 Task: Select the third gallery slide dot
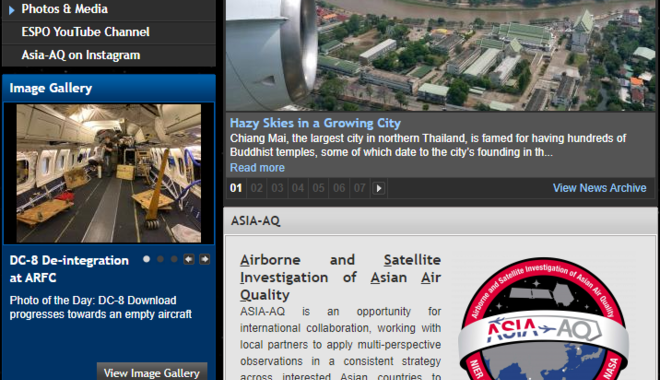pyautogui.click(x=174, y=259)
